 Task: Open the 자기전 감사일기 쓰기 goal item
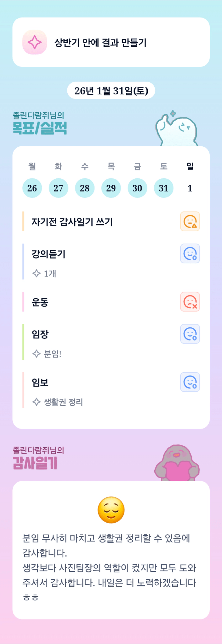[72, 222]
